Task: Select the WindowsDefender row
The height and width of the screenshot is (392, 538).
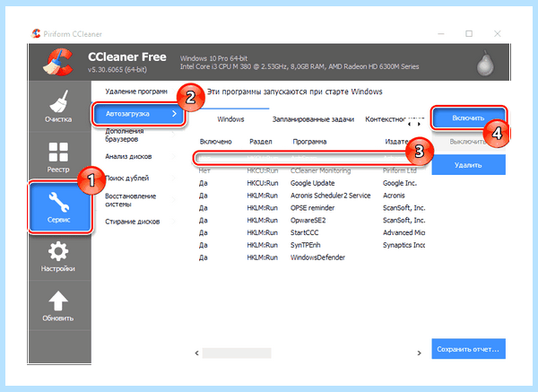Action: pyautogui.click(x=311, y=257)
